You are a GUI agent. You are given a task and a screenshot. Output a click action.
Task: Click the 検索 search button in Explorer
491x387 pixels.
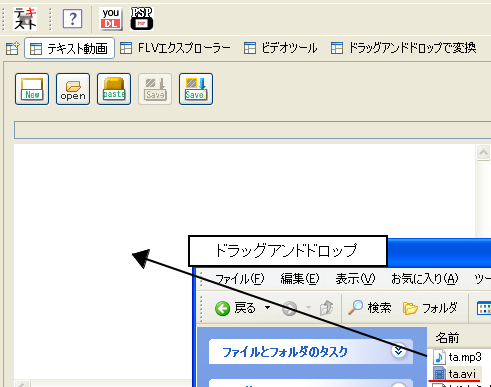click(x=369, y=308)
